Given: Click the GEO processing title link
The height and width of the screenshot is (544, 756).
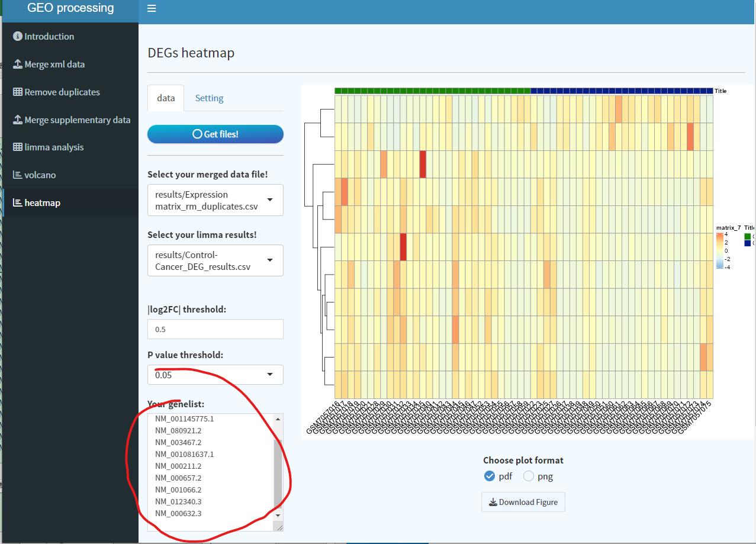Looking at the screenshot, I should click(70, 8).
